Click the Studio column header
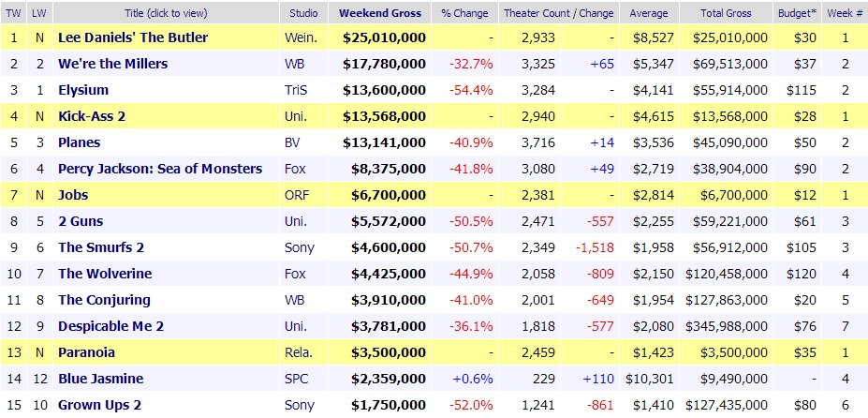This screenshot has height=418, width=868. tap(304, 13)
